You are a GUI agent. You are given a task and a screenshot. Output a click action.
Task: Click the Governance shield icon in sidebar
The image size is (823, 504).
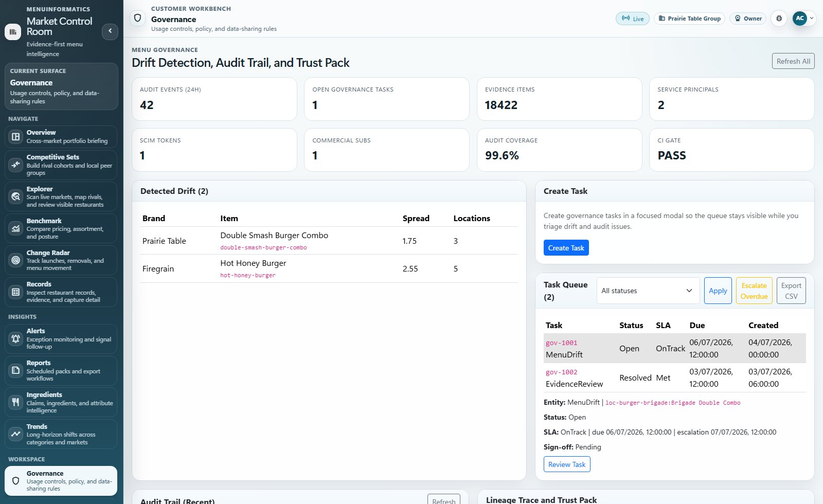tap(16, 481)
